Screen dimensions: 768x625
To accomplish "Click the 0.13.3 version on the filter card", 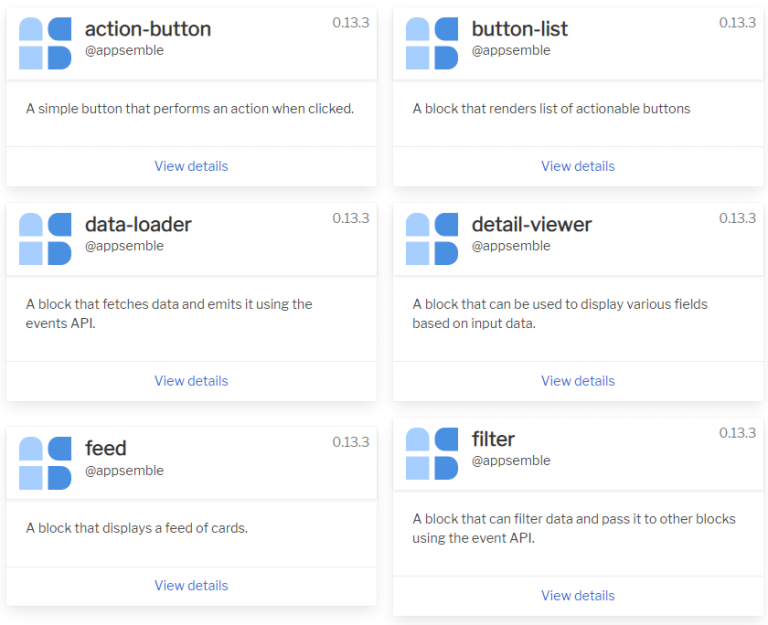I will coord(737,433).
